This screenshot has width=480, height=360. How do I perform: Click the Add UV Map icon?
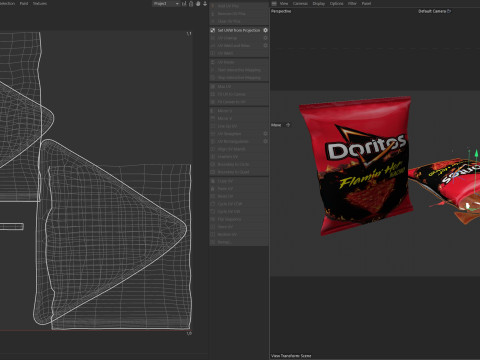(x=213, y=6)
